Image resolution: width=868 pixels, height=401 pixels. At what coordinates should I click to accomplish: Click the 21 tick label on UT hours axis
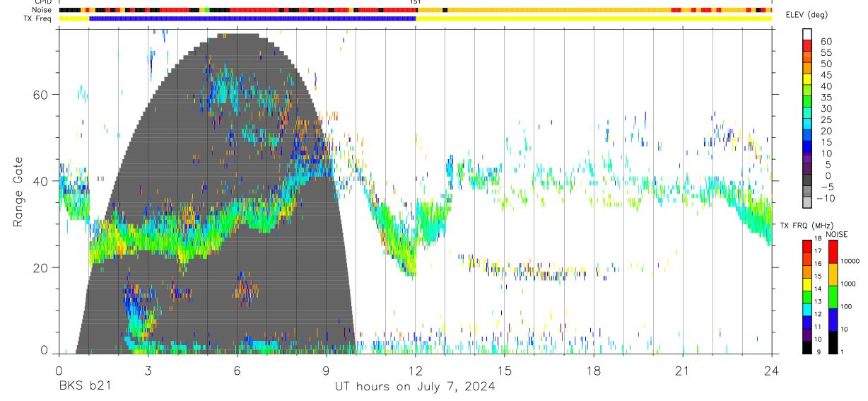click(x=683, y=371)
